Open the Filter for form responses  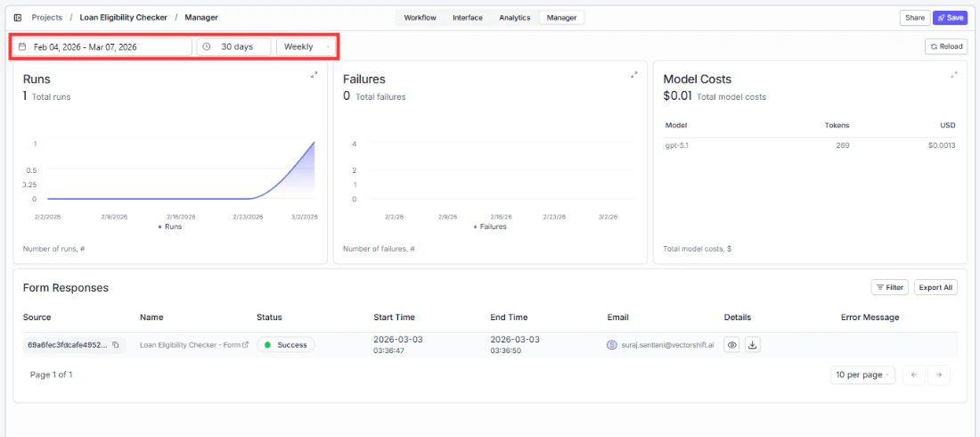coord(889,287)
